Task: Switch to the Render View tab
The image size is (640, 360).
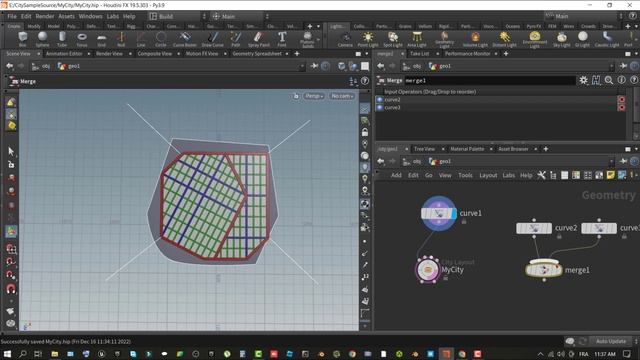Action: pyautogui.click(x=109, y=53)
